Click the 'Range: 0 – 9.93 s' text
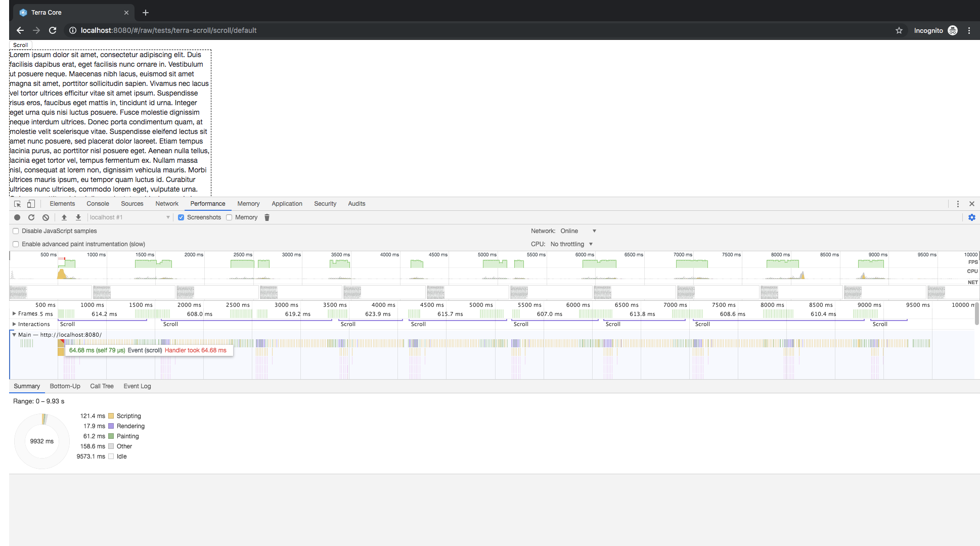Screen dimensions: 980x546 click(x=38, y=401)
